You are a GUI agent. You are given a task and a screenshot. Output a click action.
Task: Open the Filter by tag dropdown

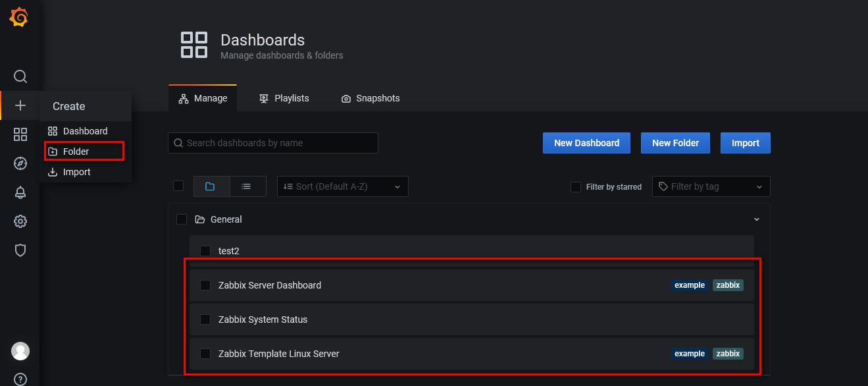coord(711,186)
